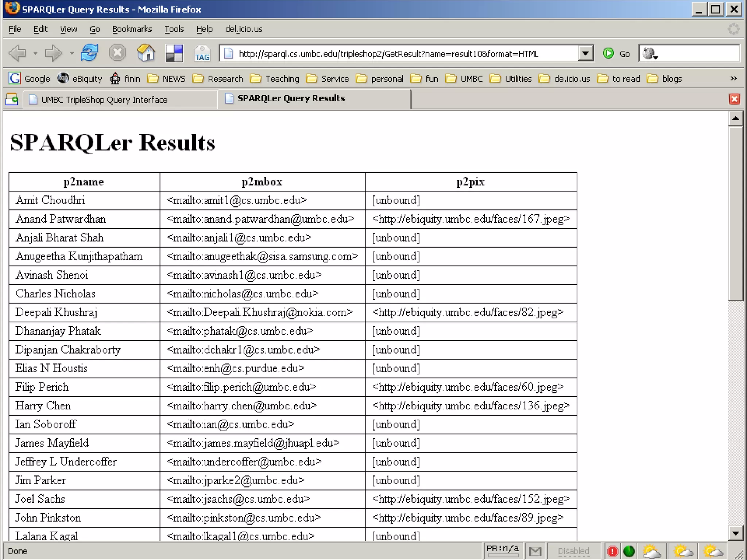Click the del.icio.us TAG icon

point(202,53)
